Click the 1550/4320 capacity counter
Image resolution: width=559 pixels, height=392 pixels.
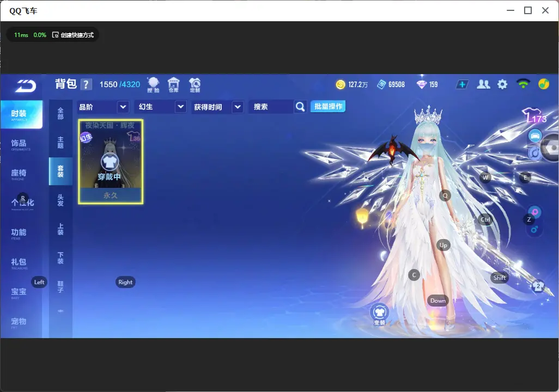pyautogui.click(x=120, y=84)
